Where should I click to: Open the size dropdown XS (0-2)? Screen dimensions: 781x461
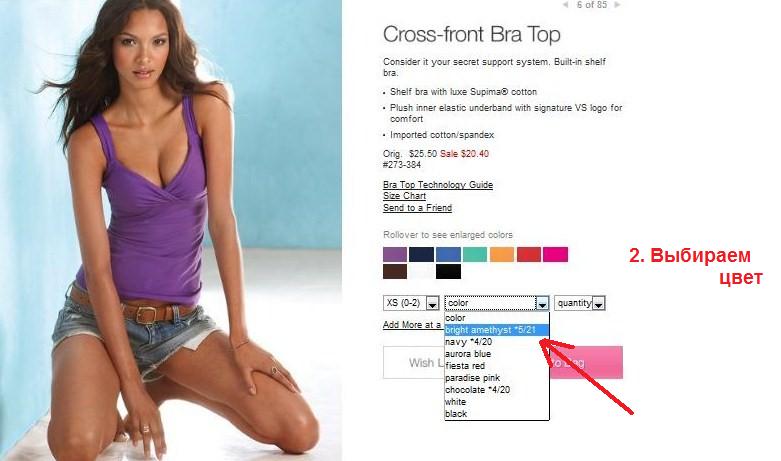pos(411,303)
